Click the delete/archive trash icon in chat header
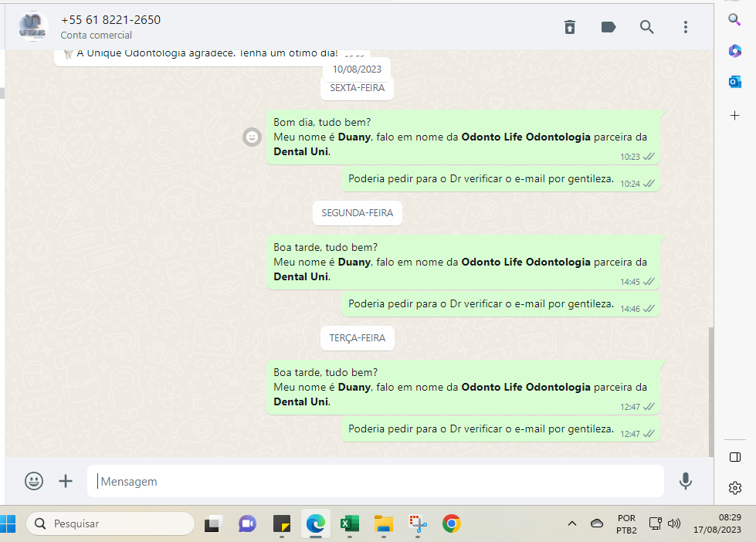 pos(570,27)
